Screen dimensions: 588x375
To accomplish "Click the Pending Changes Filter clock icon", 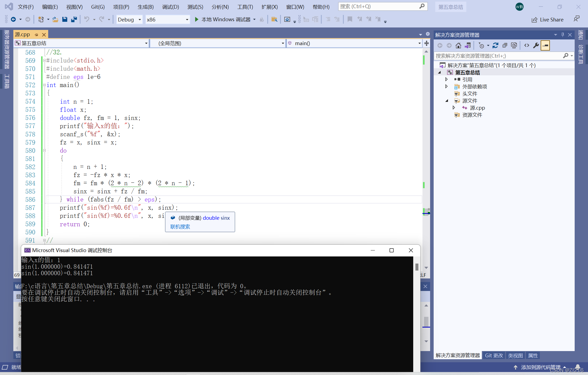I will tap(481, 45).
